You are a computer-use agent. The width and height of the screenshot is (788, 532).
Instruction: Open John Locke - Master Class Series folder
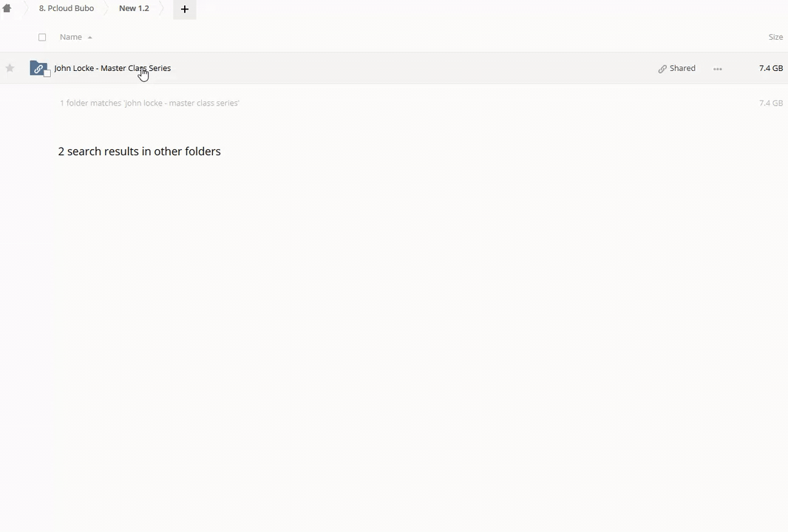coord(112,68)
